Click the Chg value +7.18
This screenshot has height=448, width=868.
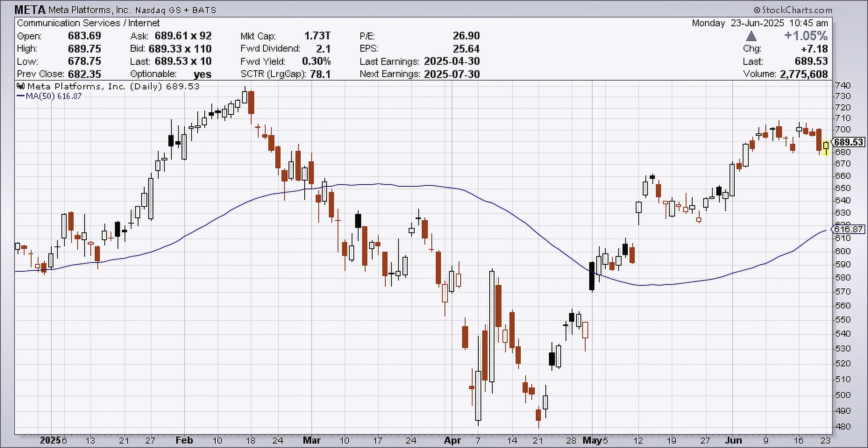click(x=814, y=49)
